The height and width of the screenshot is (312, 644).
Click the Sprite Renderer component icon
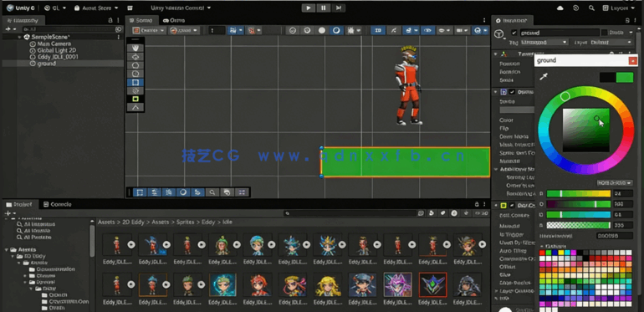click(504, 92)
